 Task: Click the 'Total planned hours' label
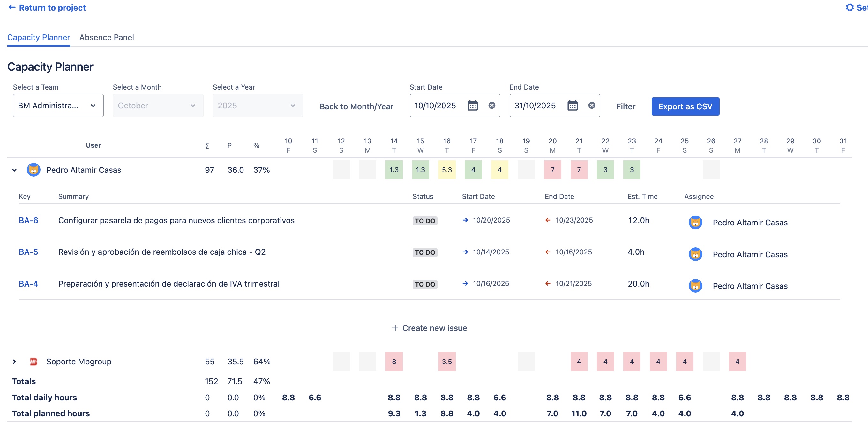point(51,413)
